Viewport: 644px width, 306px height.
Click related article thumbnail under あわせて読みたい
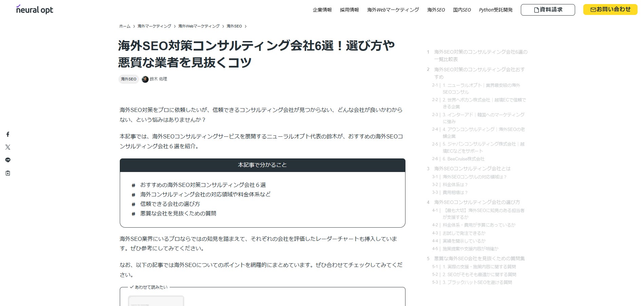(x=156, y=301)
